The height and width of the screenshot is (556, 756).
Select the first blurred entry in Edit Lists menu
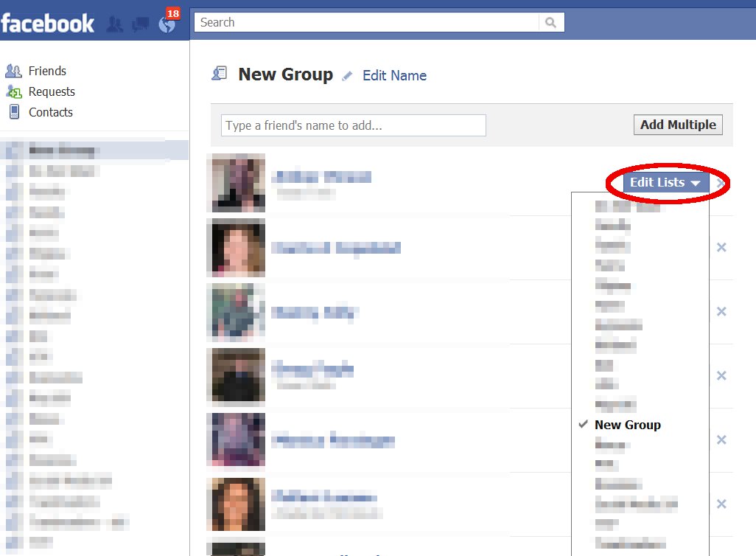627,206
